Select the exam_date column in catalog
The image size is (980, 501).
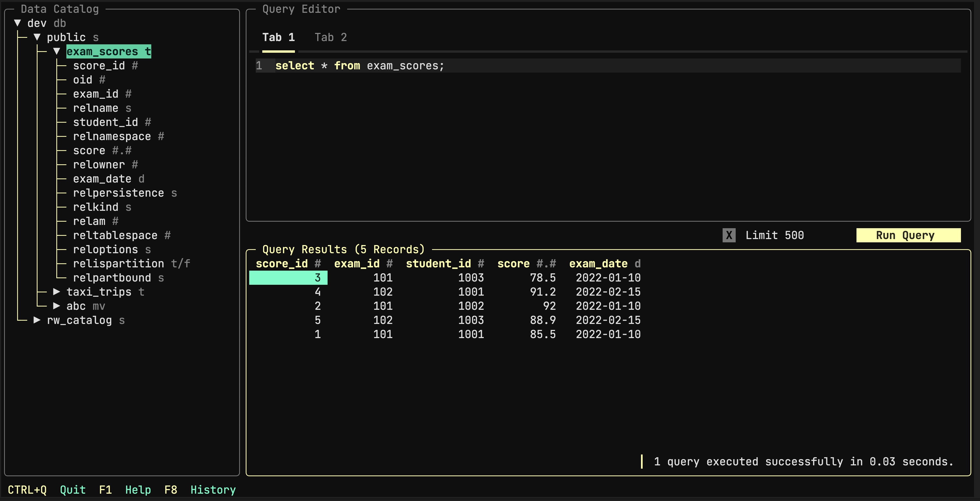pos(102,179)
